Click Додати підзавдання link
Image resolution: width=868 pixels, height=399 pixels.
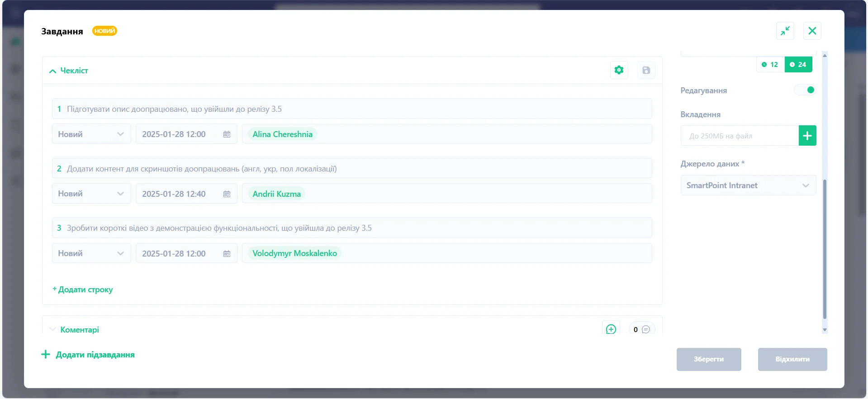[95, 355]
